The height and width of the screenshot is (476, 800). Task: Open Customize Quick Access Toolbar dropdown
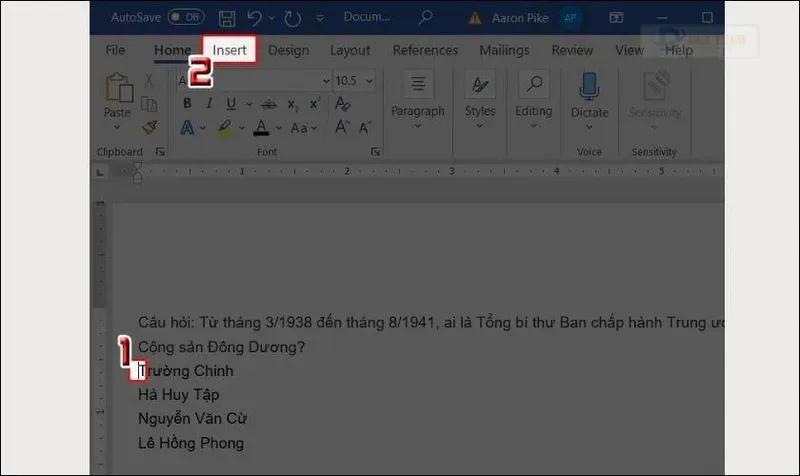[x=319, y=19]
